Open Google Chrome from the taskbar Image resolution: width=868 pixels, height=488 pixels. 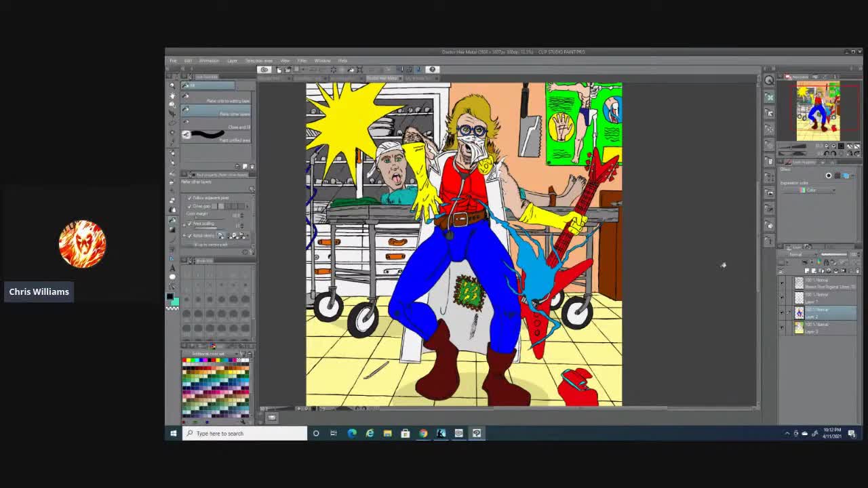(423, 433)
